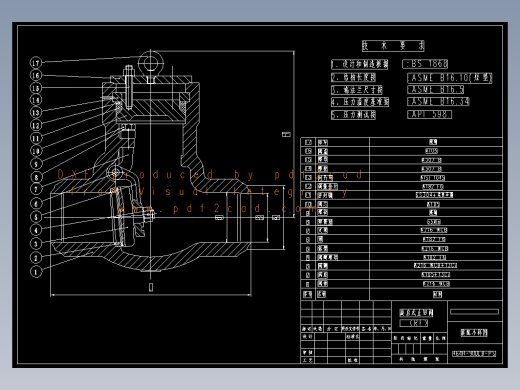Select part balloon number 4
The height and width of the screenshot is (390, 520).
tap(36, 230)
